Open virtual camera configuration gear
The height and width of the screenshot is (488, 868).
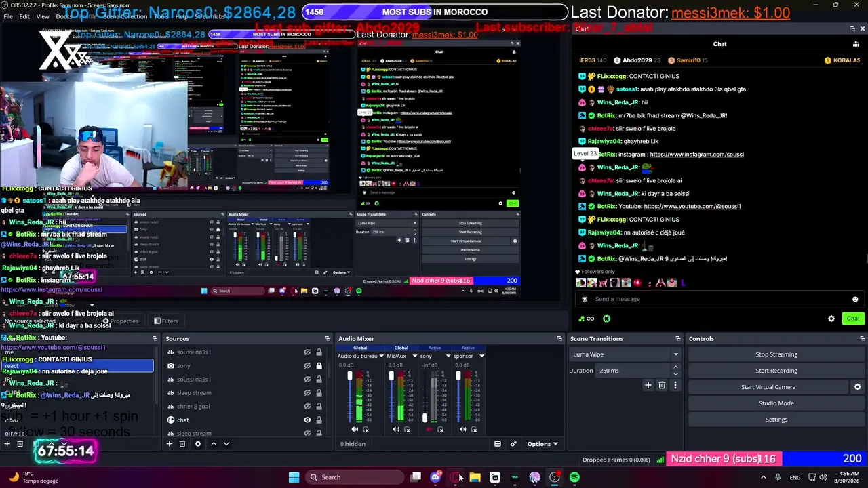pos(857,387)
